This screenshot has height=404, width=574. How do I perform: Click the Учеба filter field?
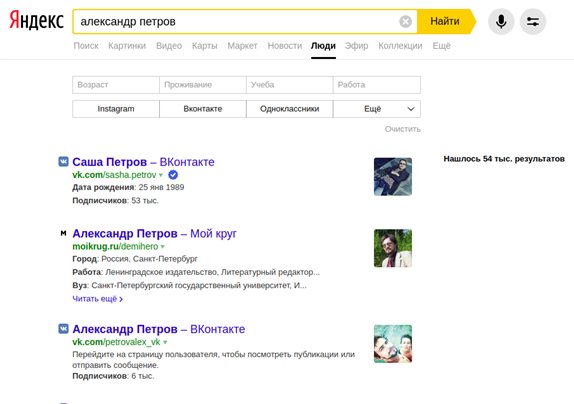tap(290, 85)
